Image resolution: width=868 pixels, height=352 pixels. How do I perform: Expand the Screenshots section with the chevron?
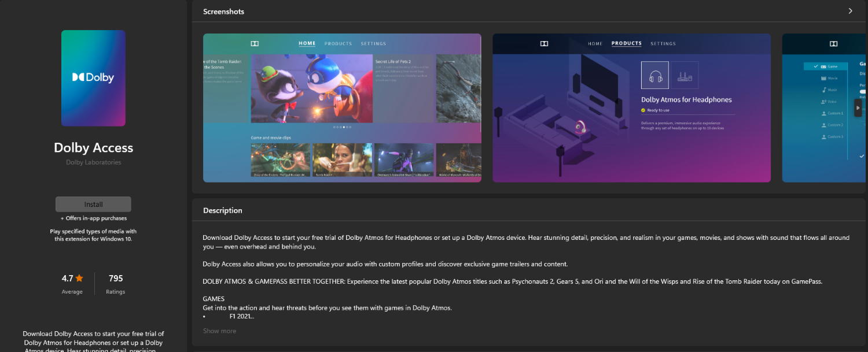(x=850, y=11)
